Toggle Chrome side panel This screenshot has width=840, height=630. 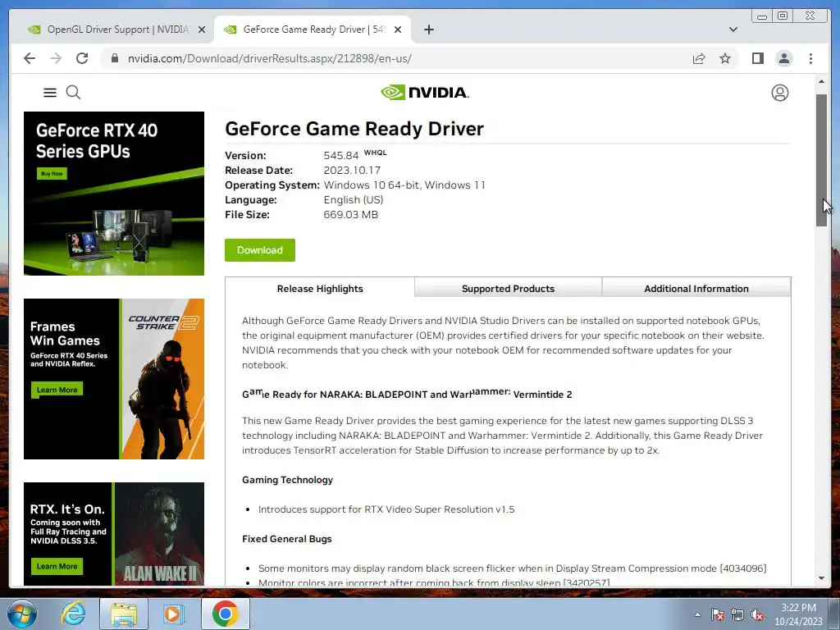[757, 58]
